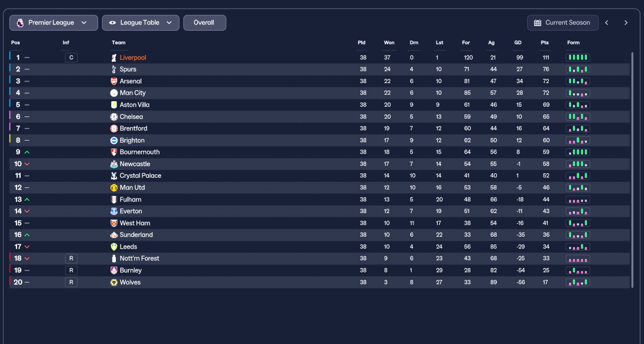Sort the table by Pts column header
This screenshot has height=344, width=644.
point(545,43)
